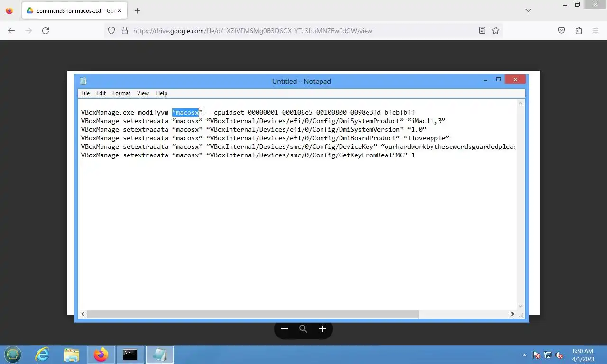Show hidden system tray icons
The height and width of the screenshot is (364, 607).
coord(524,355)
